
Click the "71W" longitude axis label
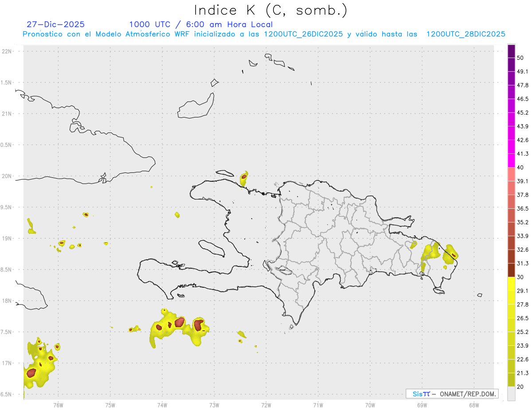[318, 405]
